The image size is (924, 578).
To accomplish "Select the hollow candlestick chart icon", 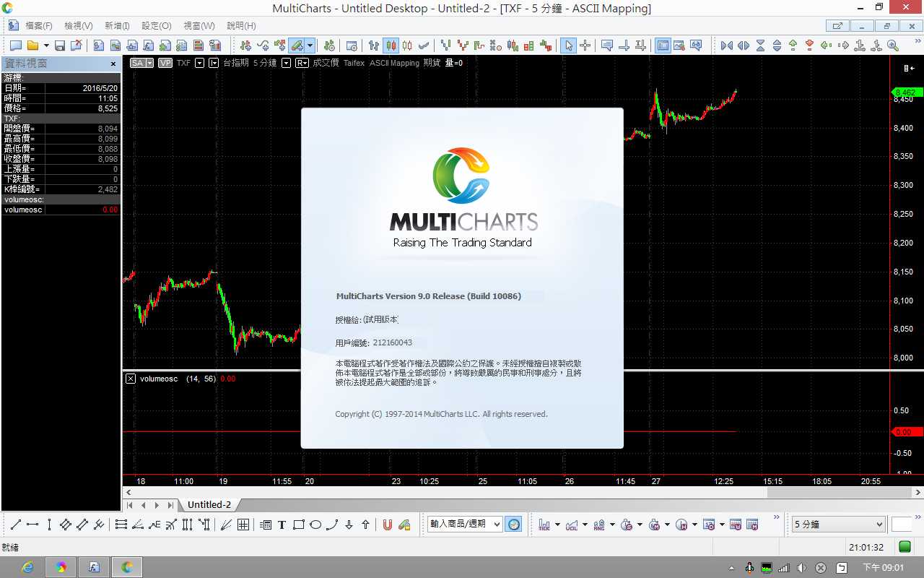I will (x=407, y=46).
